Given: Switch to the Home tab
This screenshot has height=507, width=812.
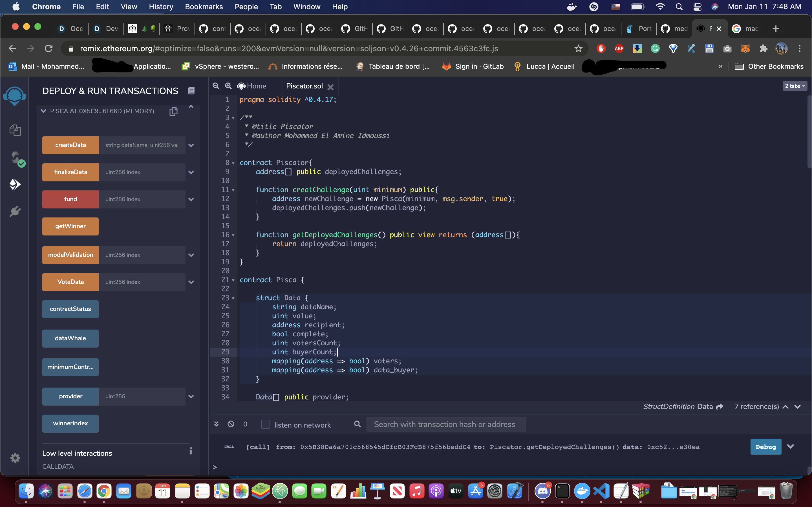Looking at the screenshot, I should pos(252,86).
